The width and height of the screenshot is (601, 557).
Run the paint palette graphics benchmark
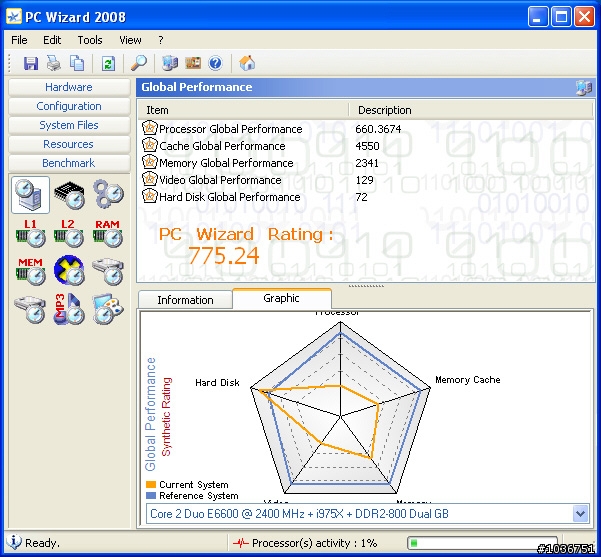pos(108,309)
